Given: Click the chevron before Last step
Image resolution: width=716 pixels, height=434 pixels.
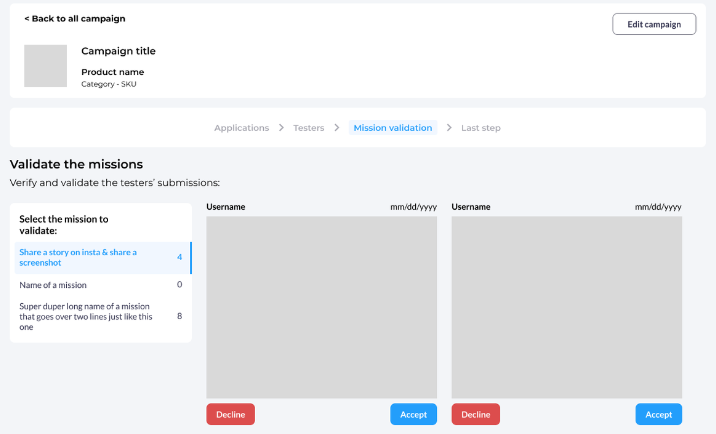Looking at the screenshot, I should coord(449,128).
